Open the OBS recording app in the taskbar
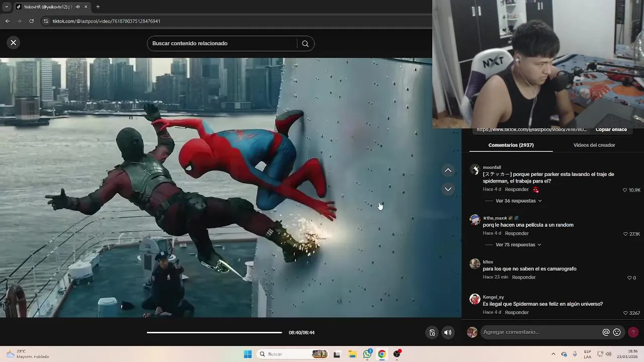The height and width of the screenshot is (362, 644). tap(397, 354)
